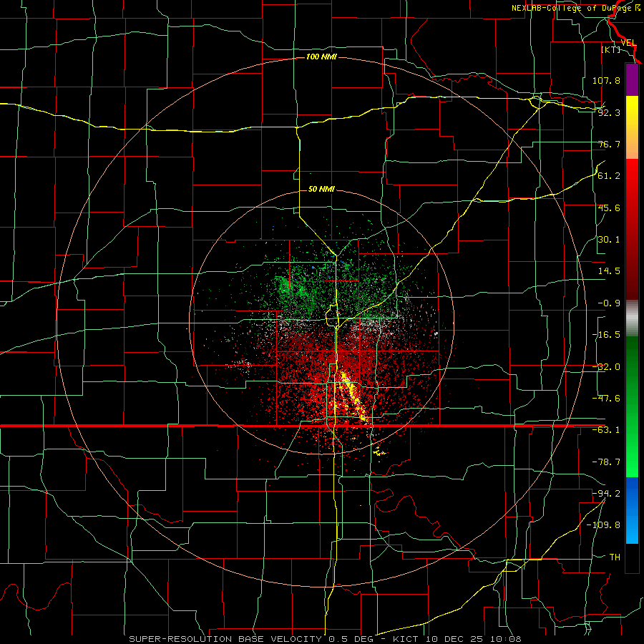Click the 100 NMI range ring label
The height and width of the screenshot is (644, 644).
pos(321,57)
